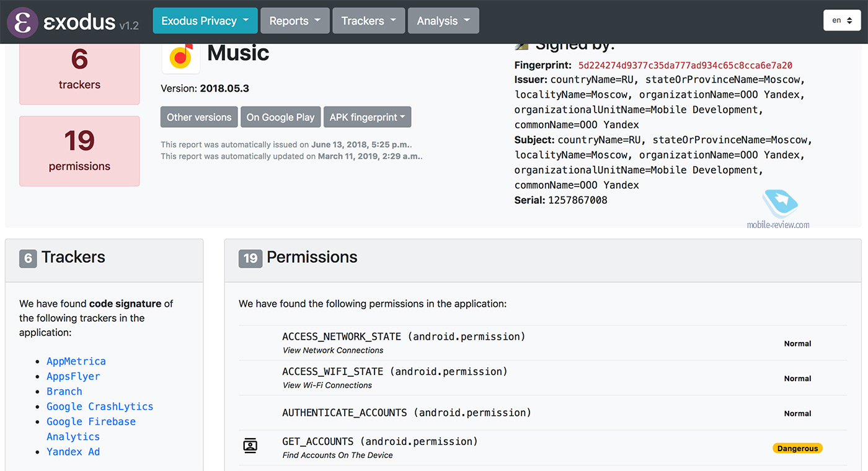Open the AppsFlyer tracker link
This screenshot has width=868, height=471.
coord(73,376)
